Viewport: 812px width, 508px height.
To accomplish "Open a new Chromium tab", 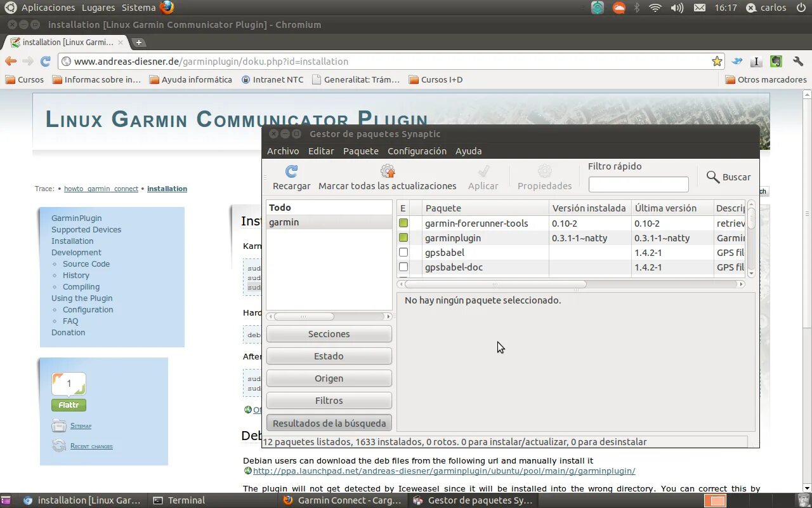I will [139, 43].
